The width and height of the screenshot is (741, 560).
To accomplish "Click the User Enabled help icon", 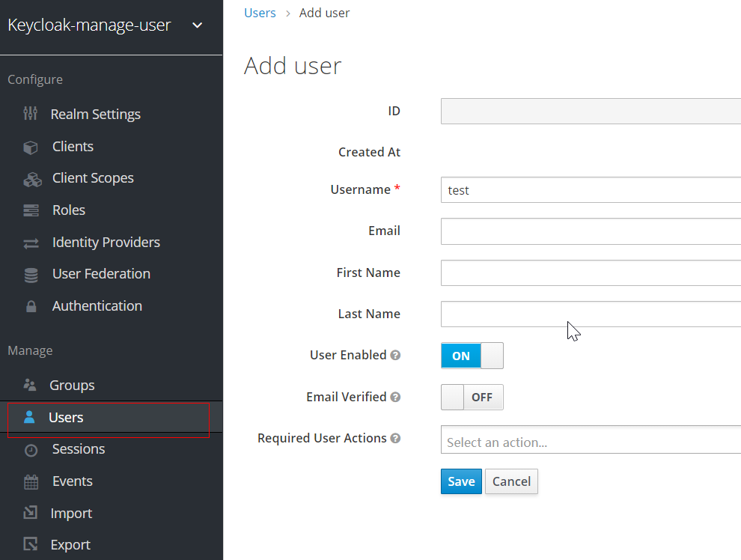I will point(395,355).
